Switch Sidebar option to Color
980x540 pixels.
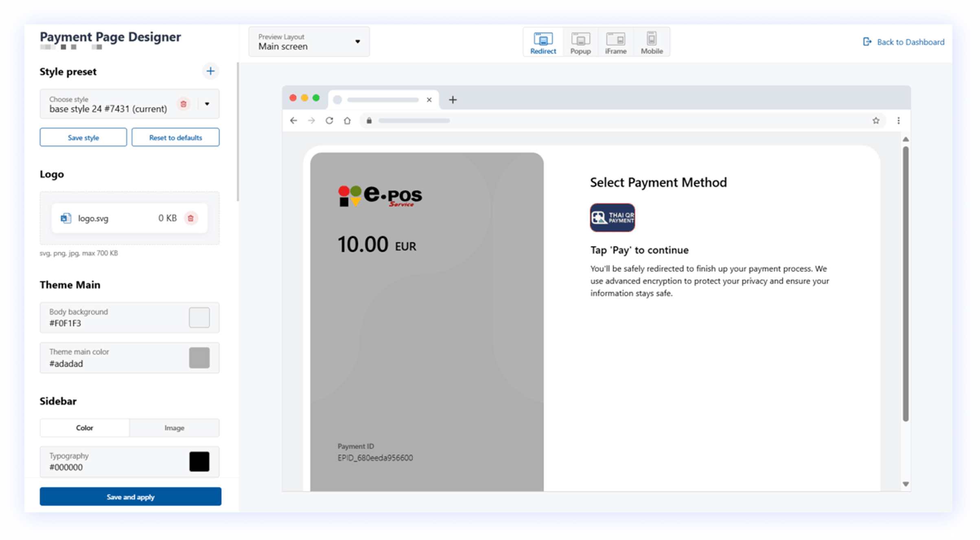coord(85,428)
